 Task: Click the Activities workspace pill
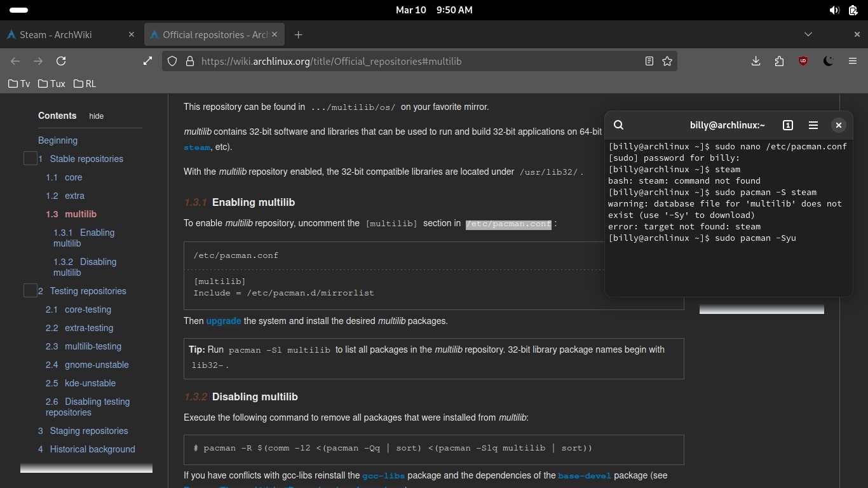(x=19, y=10)
